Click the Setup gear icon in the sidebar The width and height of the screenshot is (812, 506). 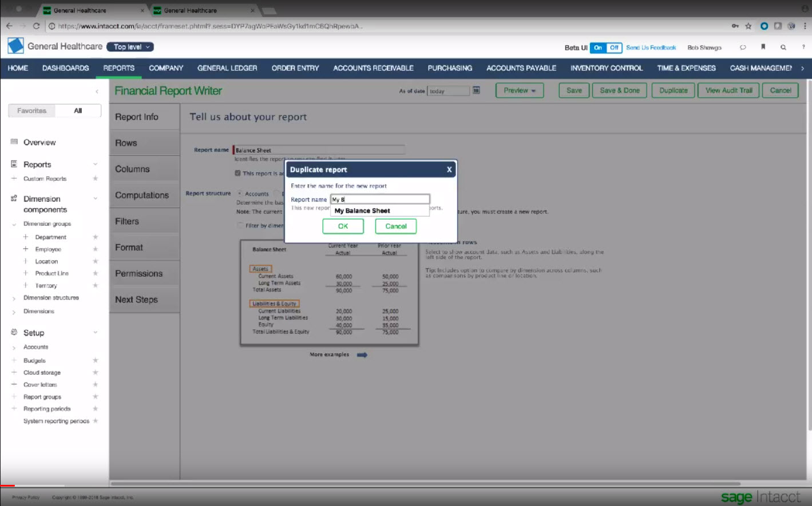[14, 332]
